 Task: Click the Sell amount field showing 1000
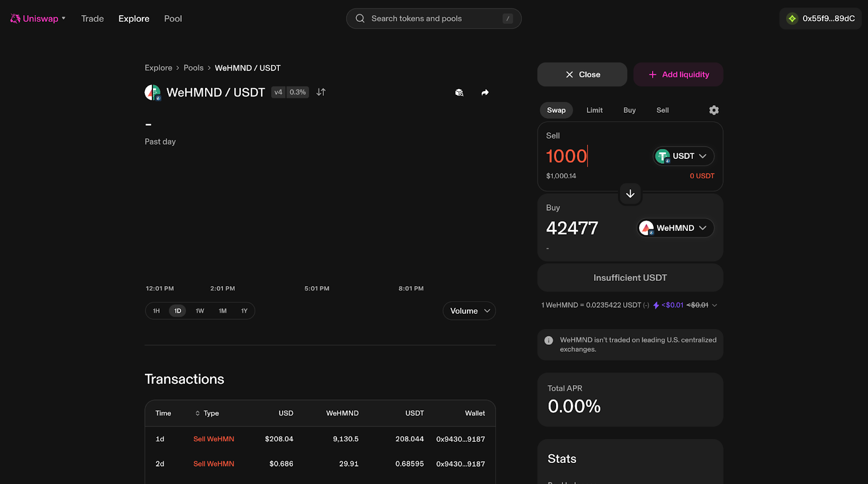(567, 156)
